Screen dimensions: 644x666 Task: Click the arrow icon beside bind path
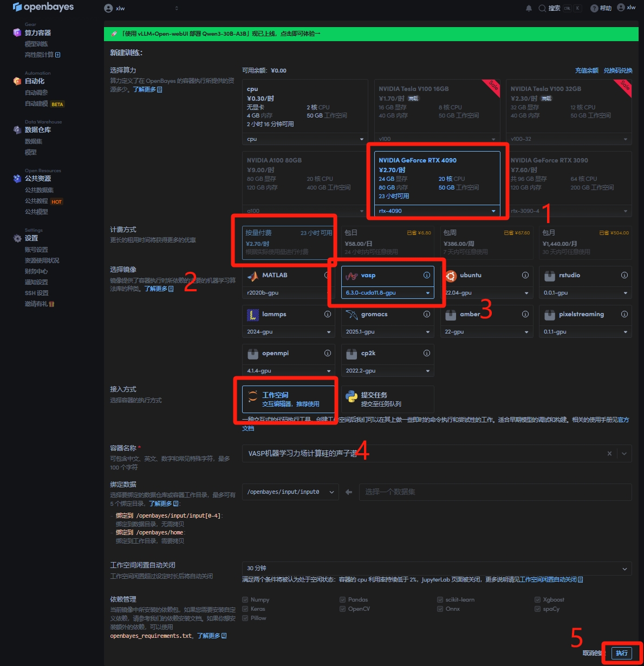[349, 492]
